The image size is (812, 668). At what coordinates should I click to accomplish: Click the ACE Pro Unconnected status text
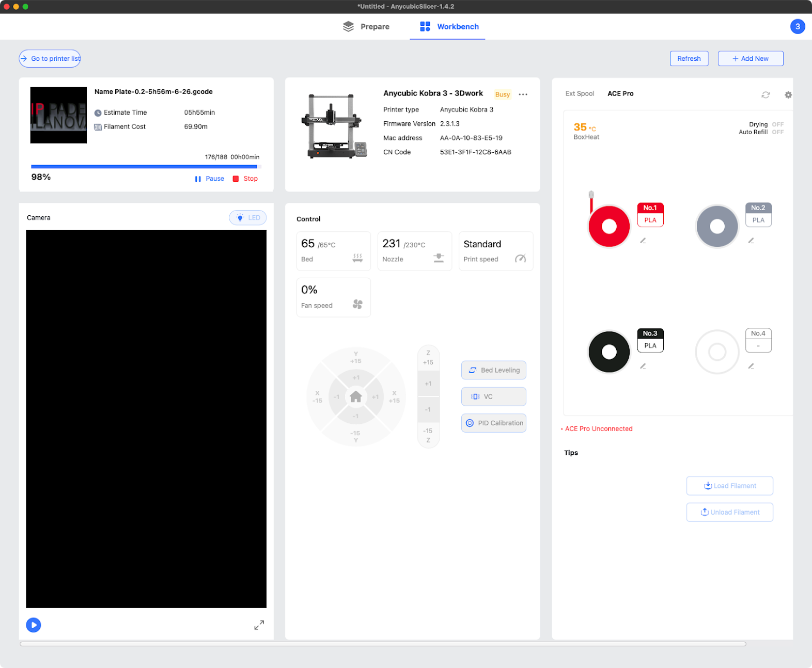point(598,429)
